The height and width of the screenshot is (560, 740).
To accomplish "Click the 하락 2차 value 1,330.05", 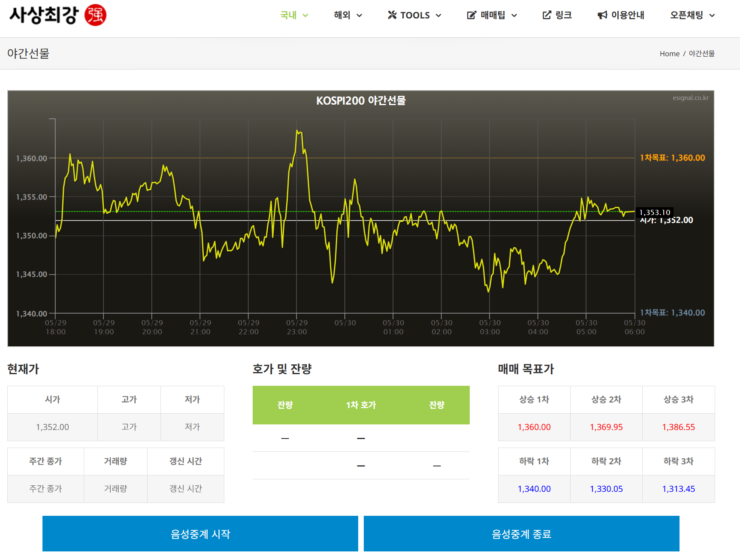I will coord(606,489).
